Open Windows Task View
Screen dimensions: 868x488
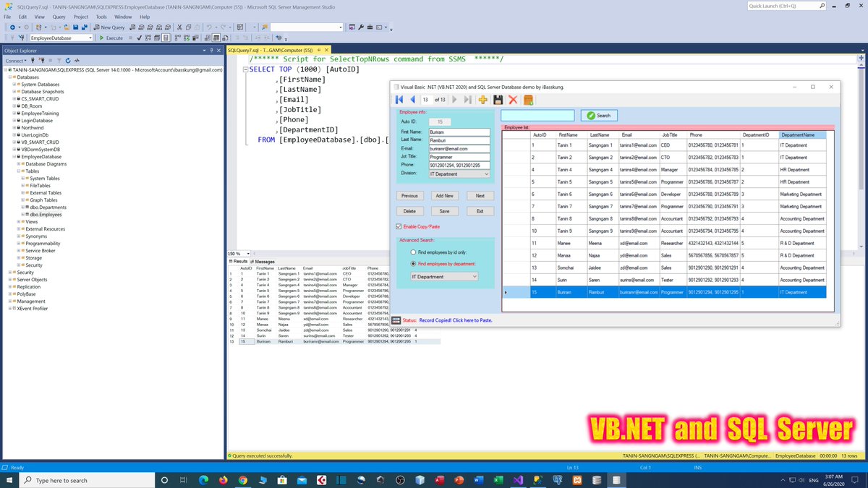183,480
